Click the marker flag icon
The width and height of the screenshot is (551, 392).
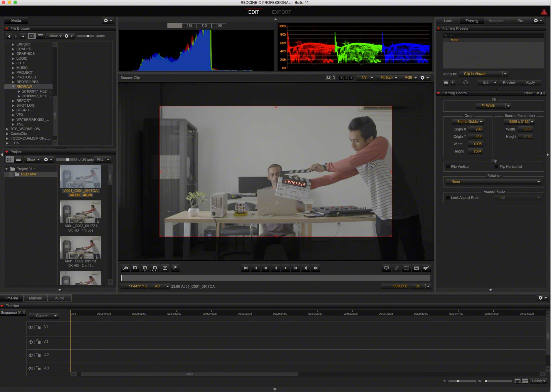click(x=175, y=268)
